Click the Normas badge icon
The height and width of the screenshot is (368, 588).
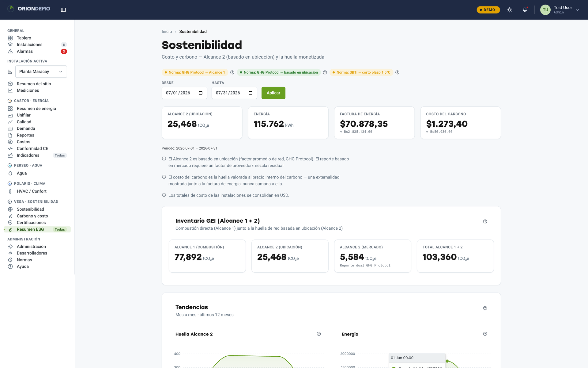pos(10,260)
